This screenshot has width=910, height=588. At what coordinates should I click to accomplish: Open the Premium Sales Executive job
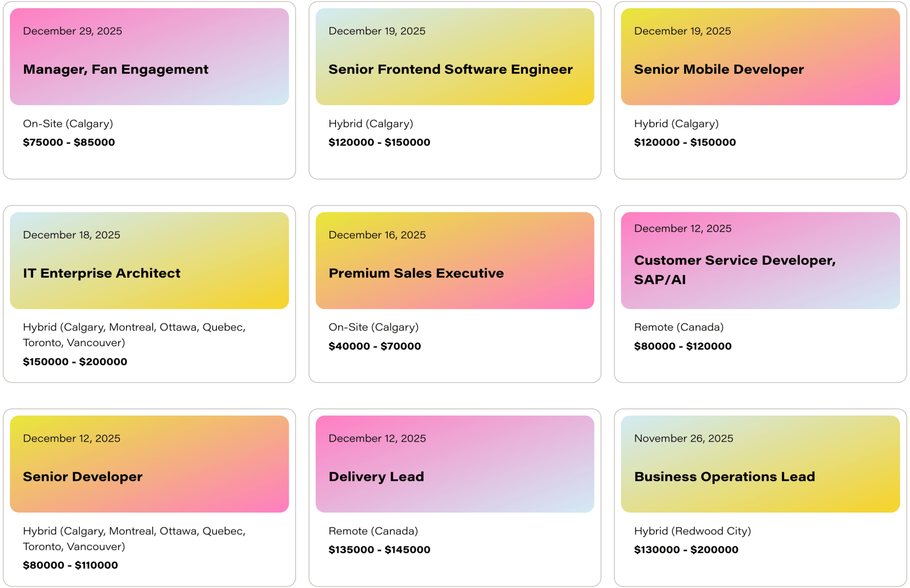tap(416, 273)
